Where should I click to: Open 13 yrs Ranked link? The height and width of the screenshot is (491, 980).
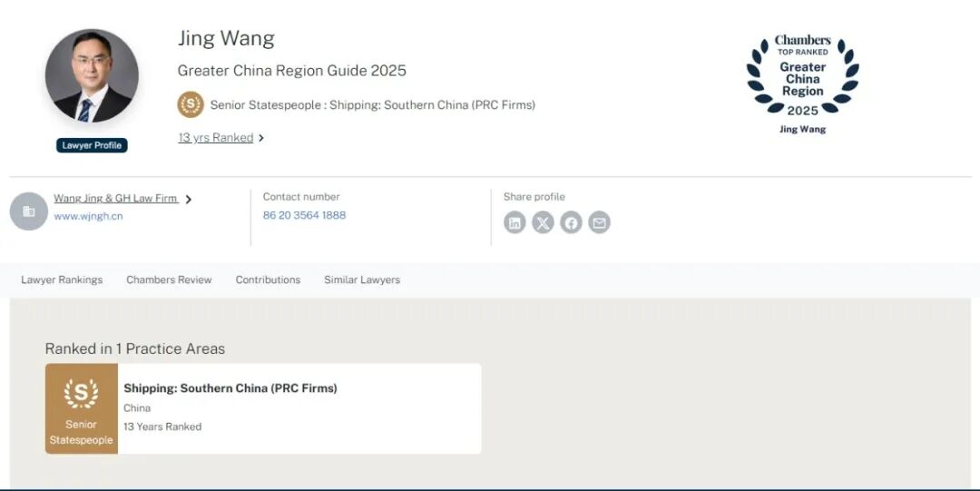click(x=216, y=138)
